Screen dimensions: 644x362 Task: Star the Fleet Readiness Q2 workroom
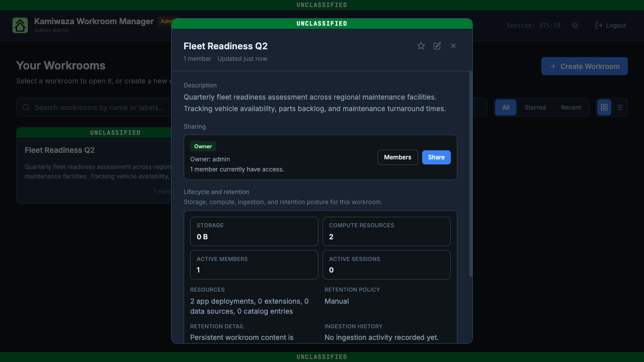pos(421,46)
